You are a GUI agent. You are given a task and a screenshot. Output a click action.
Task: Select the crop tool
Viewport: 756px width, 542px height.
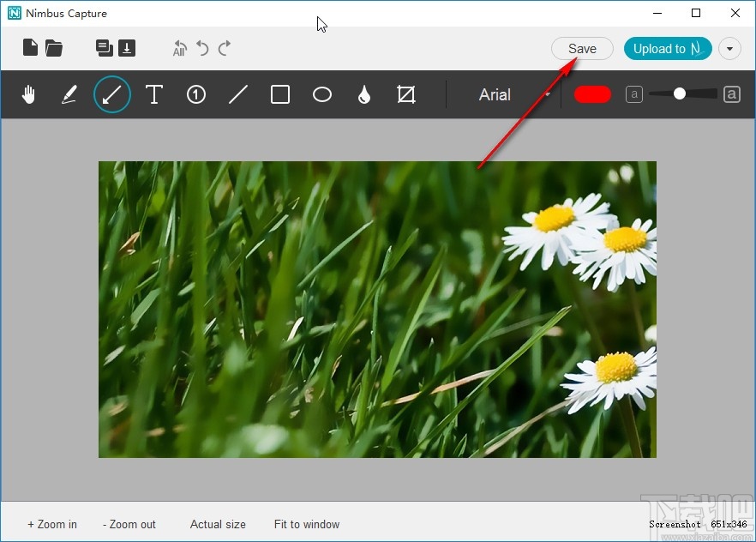(406, 95)
